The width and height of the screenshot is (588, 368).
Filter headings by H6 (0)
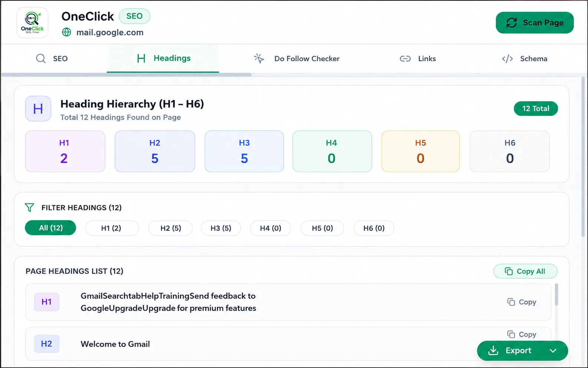click(374, 228)
